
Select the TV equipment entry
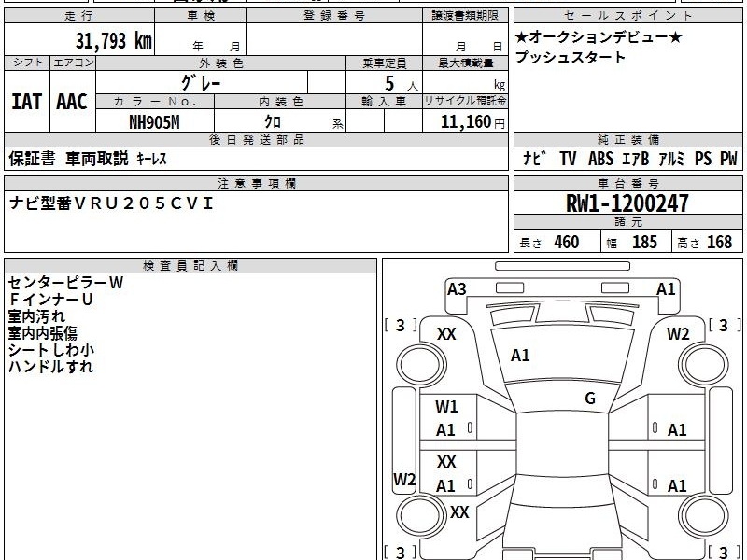[x=568, y=158]
